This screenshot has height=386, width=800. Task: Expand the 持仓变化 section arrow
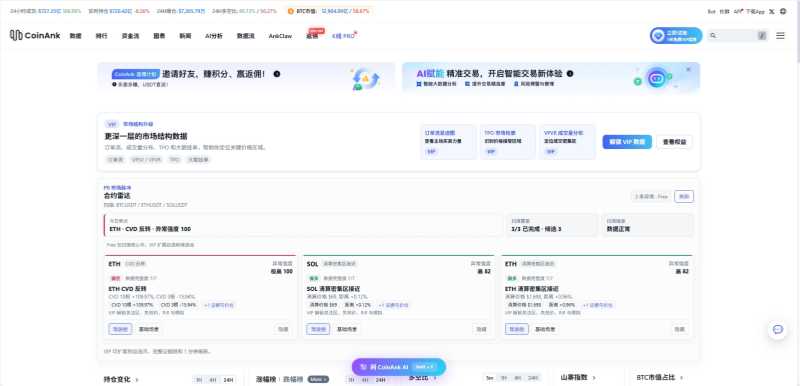[x=137, y=379]
